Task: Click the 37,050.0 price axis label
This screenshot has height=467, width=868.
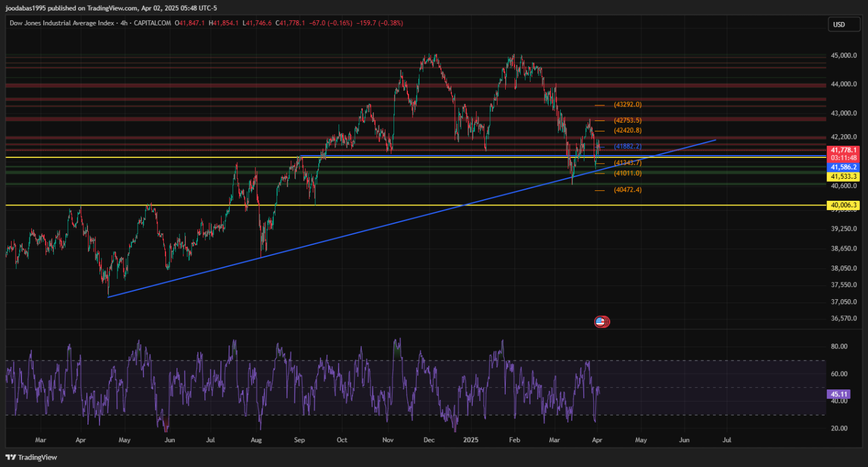Action: [x=844, y=302]
